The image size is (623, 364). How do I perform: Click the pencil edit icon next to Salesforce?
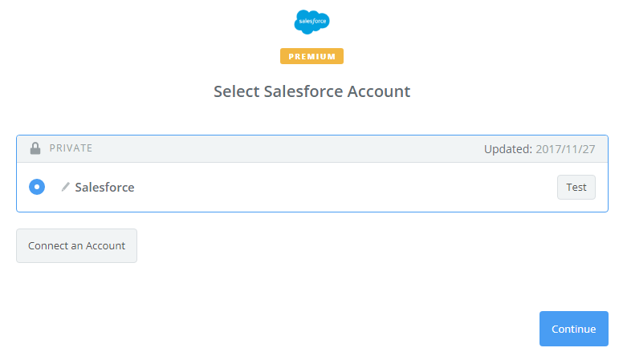[66, 187]
